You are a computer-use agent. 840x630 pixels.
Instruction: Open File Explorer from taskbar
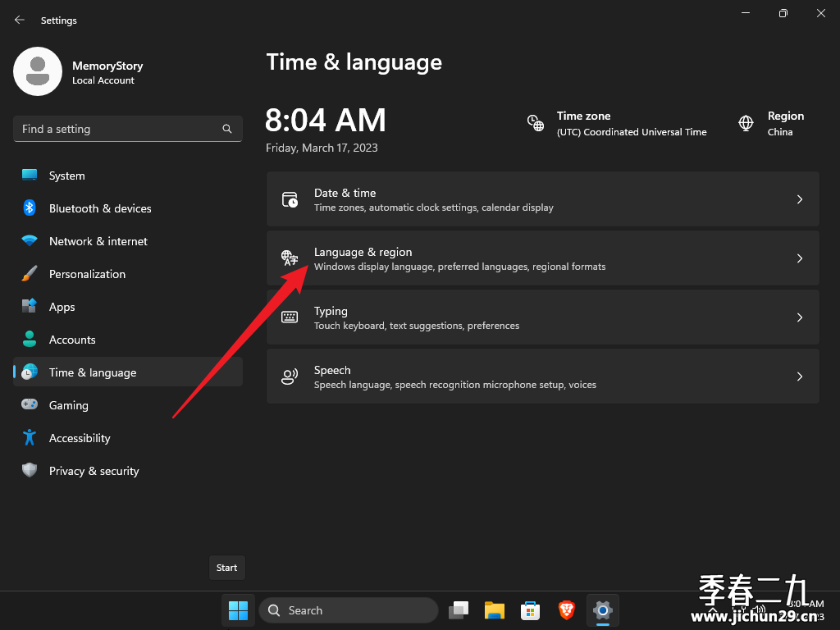pos(495,610)
